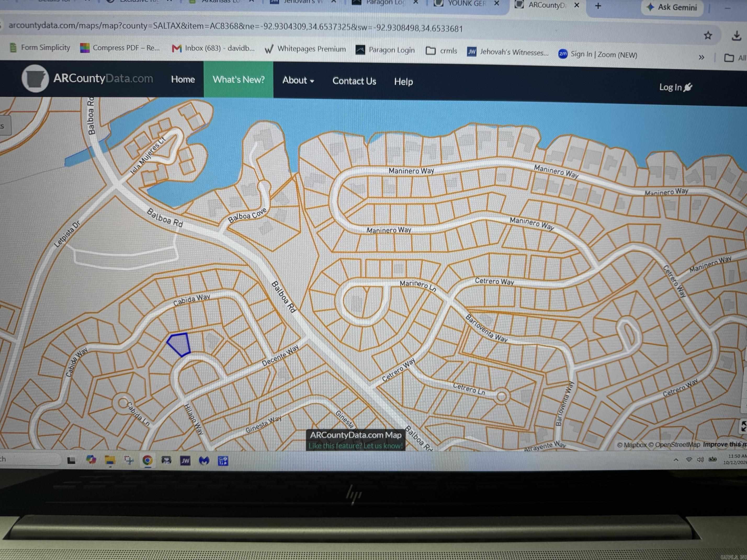Viewport: 747px width, 560px height.
Task: Open the Compress PDF bookmark
Action: [x=120, y=48]
